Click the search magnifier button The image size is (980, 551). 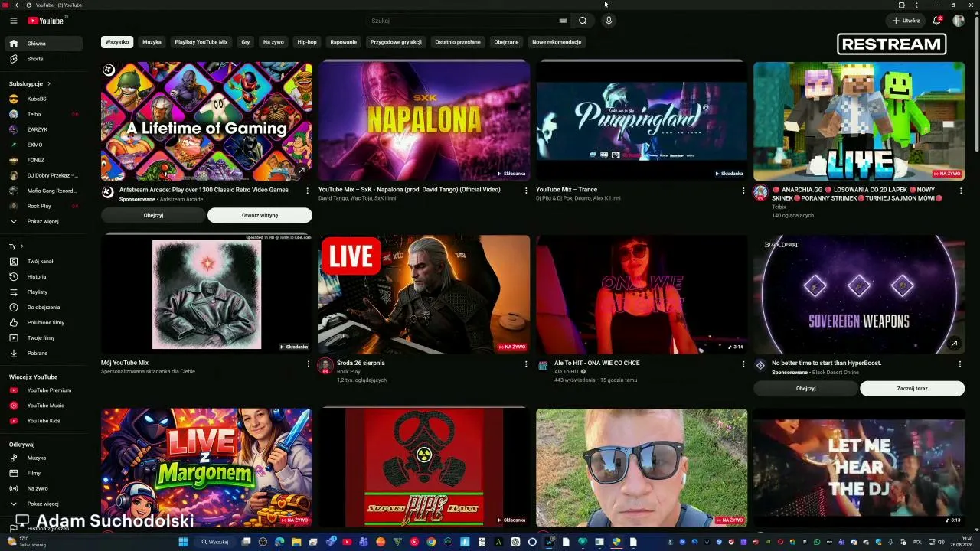[583, 21]
